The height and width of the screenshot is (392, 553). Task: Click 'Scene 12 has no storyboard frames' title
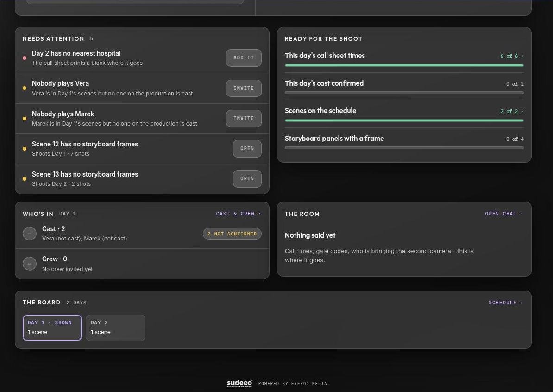click(x=85, y=144)
